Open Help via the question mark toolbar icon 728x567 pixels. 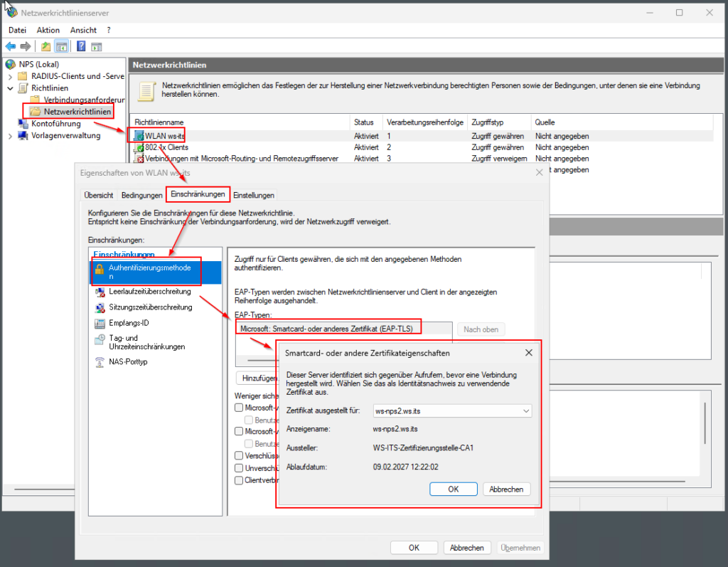(81, 46)
